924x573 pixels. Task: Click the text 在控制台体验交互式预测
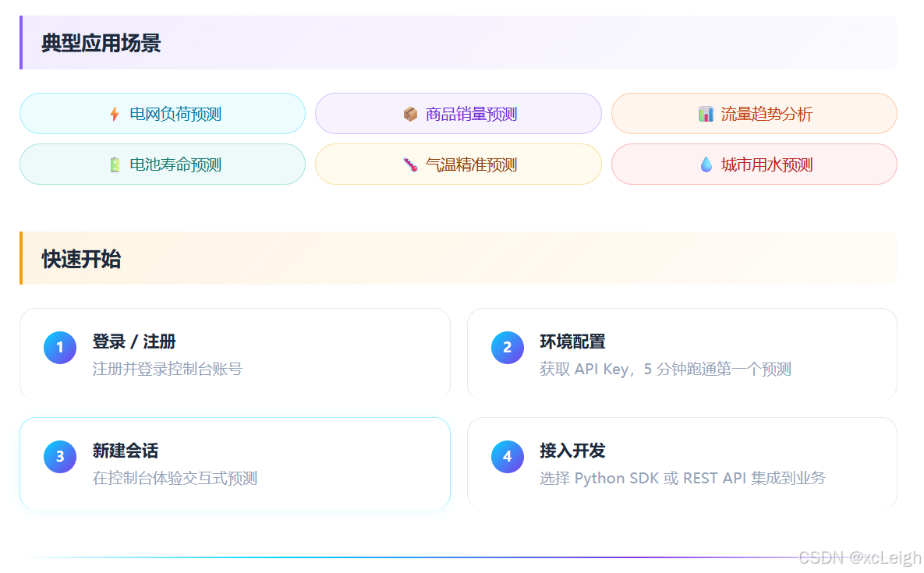click(175, 478)
